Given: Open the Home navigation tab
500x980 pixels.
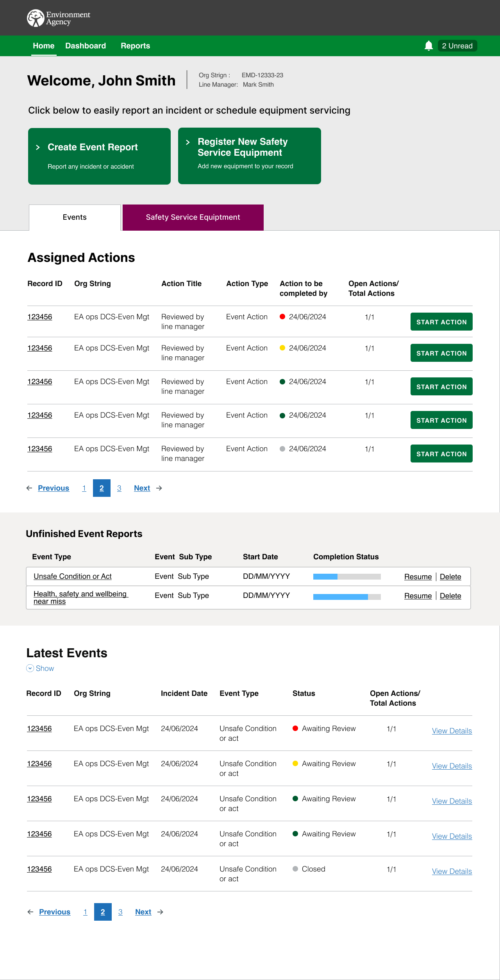Looking at the screenshot, I should tap(44, 46).
